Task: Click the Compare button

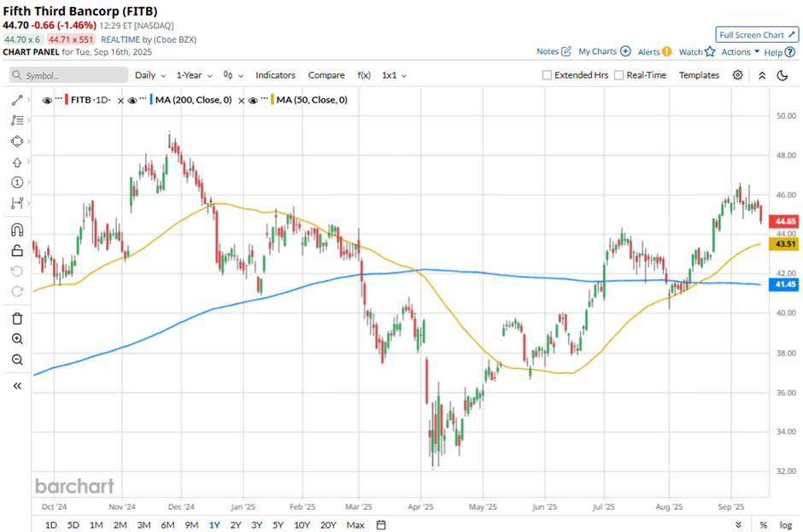Action: click(x=326, y=75)
